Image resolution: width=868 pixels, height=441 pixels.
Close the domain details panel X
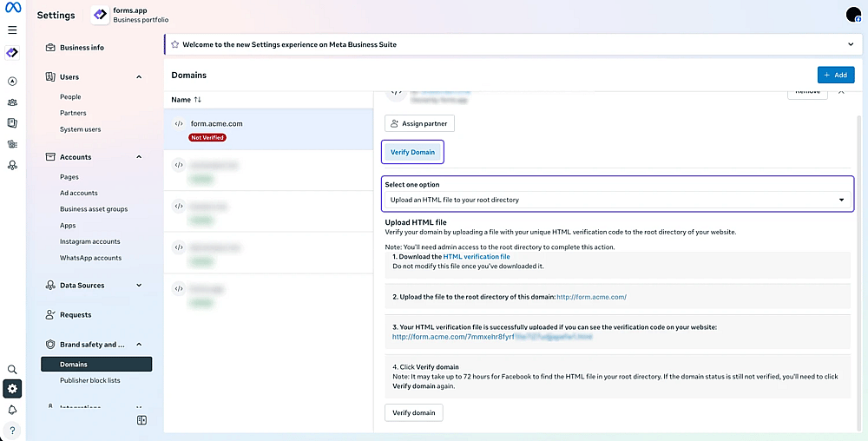click(841, 91)
